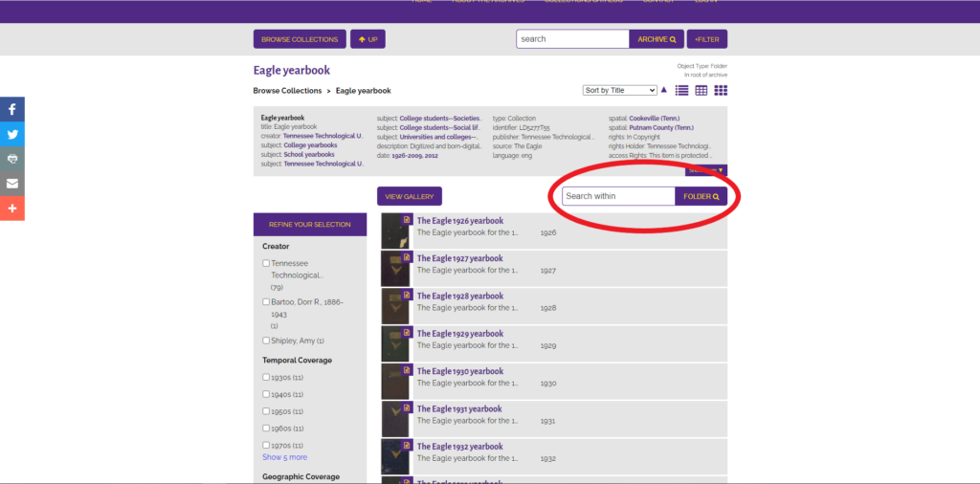Expand the +FILTER search options
Viewport: 980px width, 484px height.
point(707,39)
